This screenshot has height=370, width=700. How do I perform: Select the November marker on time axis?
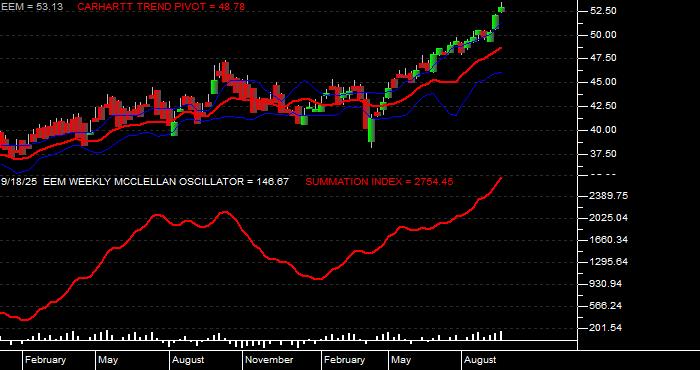pos(270,360)
